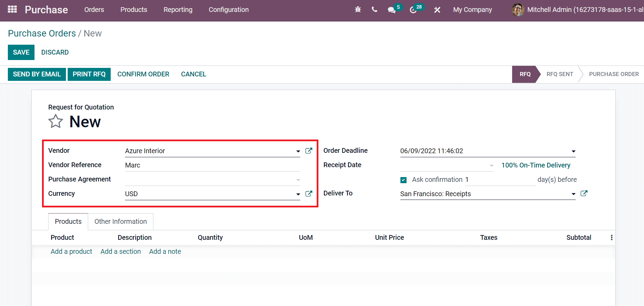644x306 pixels.
Task: Click the Vendor Reference input field
Action: pyautogui.click(x=212, y=165)
